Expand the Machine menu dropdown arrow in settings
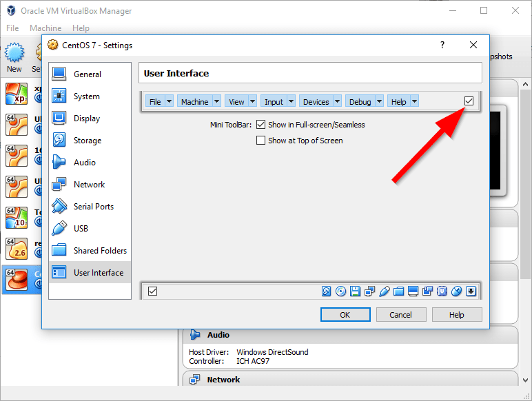Image resolution: width=532 pixels, height=401 pixels. coord(217,101)
